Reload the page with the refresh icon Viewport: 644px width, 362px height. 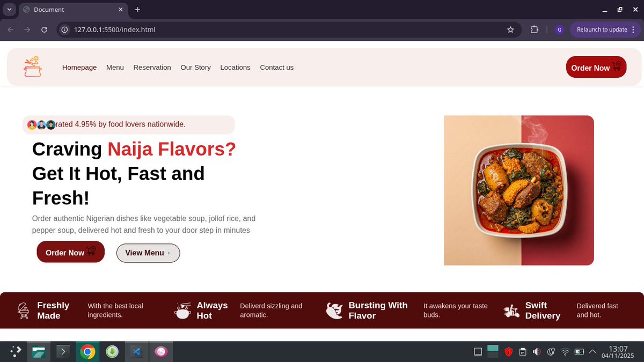[44, 29]
